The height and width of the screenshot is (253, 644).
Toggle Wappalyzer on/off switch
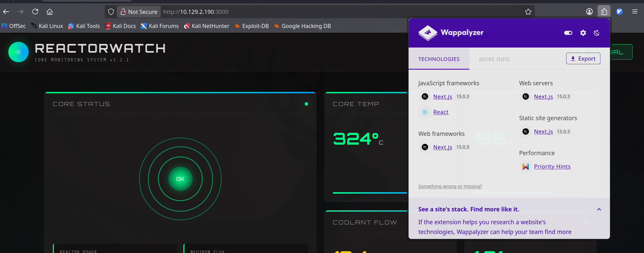568,33
